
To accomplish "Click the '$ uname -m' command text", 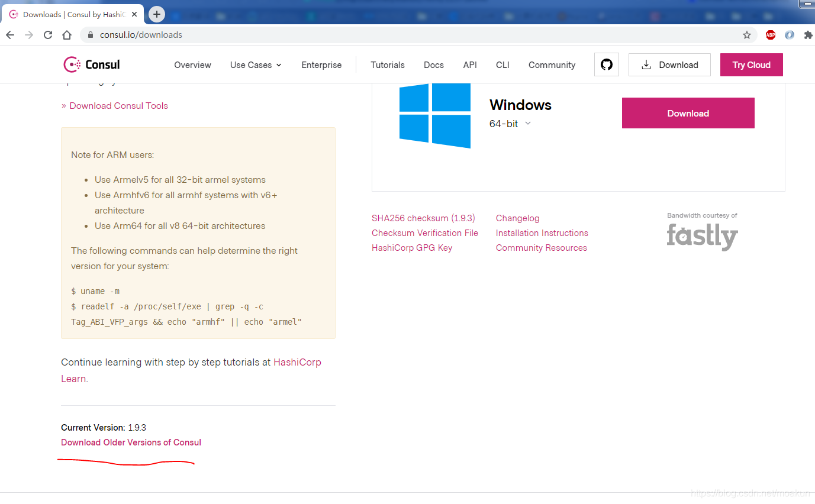I will (95, 292).
